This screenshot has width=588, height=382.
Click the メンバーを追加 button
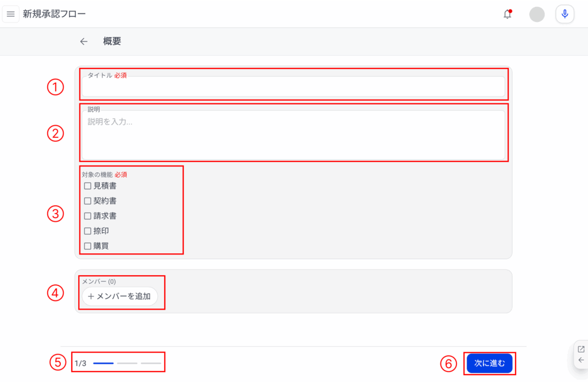click(x=119, y=296)
